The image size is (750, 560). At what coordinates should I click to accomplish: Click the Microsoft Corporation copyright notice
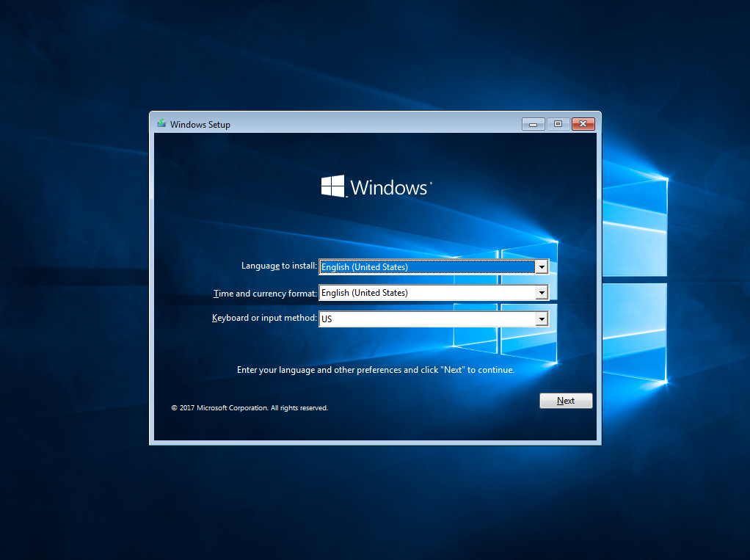(250, 408)
